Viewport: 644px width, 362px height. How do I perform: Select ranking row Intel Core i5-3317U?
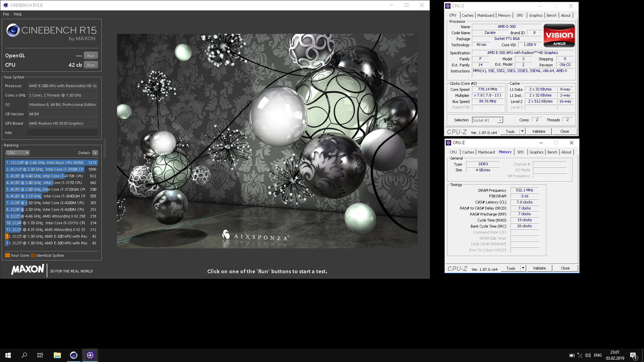51,223
